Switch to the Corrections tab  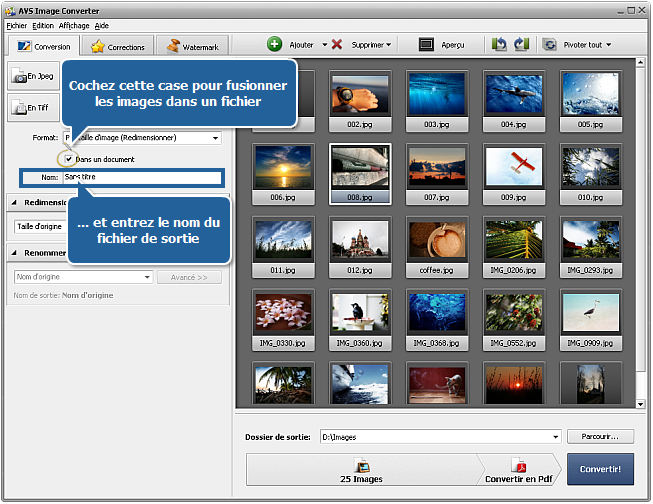click(x=119, y=47)
